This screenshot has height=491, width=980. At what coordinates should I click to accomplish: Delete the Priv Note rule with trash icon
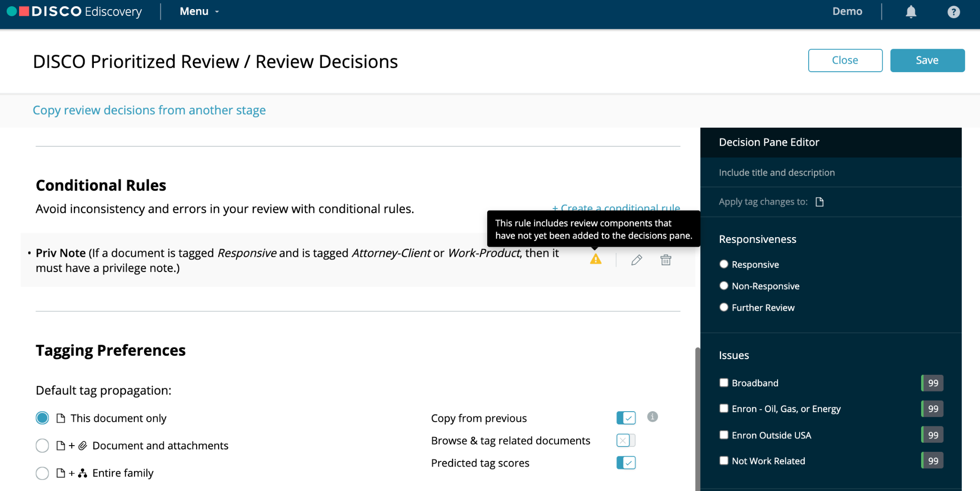tap(666, 260)
